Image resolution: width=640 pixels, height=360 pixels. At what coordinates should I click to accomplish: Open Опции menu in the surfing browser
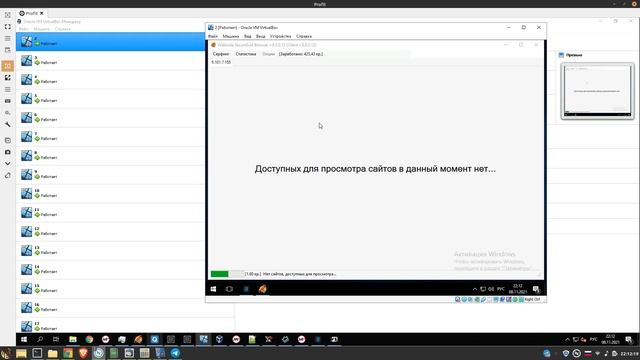(x=268, y=54)
